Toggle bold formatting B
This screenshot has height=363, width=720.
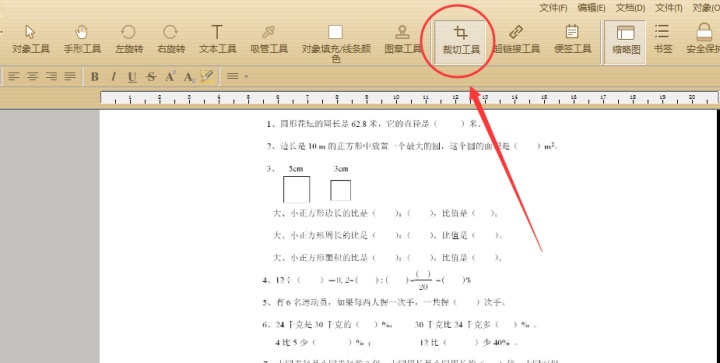pos(95,77)
